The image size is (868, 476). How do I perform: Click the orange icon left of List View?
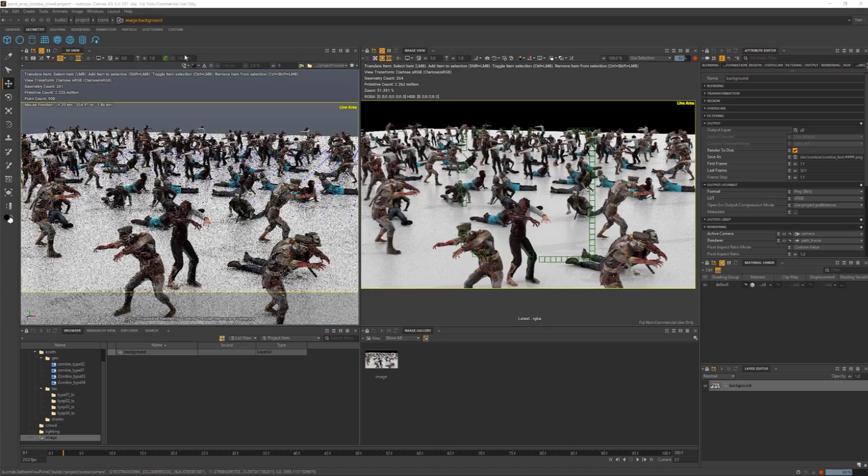click(x=223, y=338)
